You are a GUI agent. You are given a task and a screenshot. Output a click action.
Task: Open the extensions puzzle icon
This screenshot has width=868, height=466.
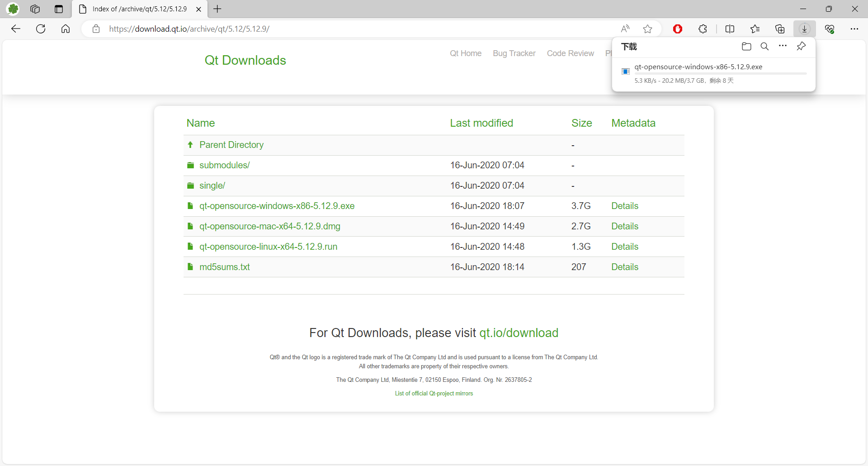[703, 29]
